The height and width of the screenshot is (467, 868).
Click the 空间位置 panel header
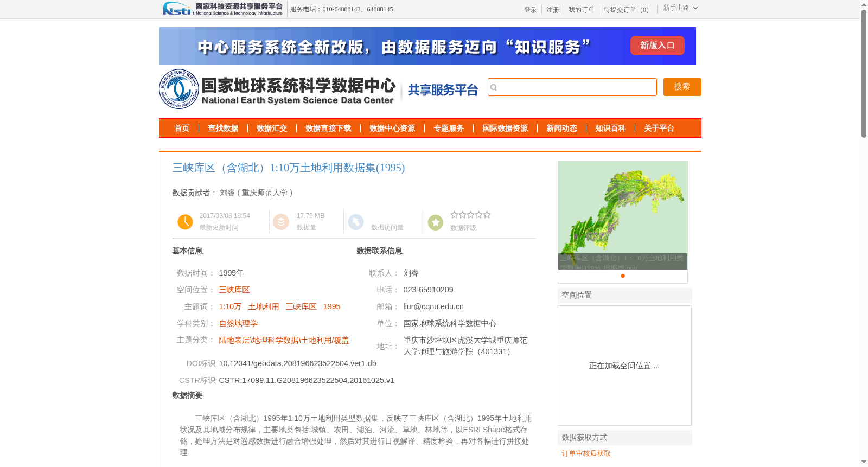tap(625, 295)
